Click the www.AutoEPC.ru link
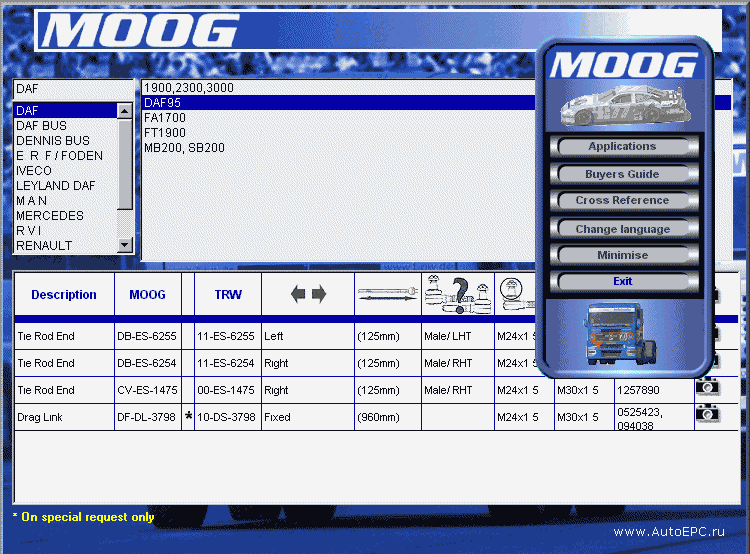The height and width of the screenshot is (554, 750). click(x=669, y=532)
